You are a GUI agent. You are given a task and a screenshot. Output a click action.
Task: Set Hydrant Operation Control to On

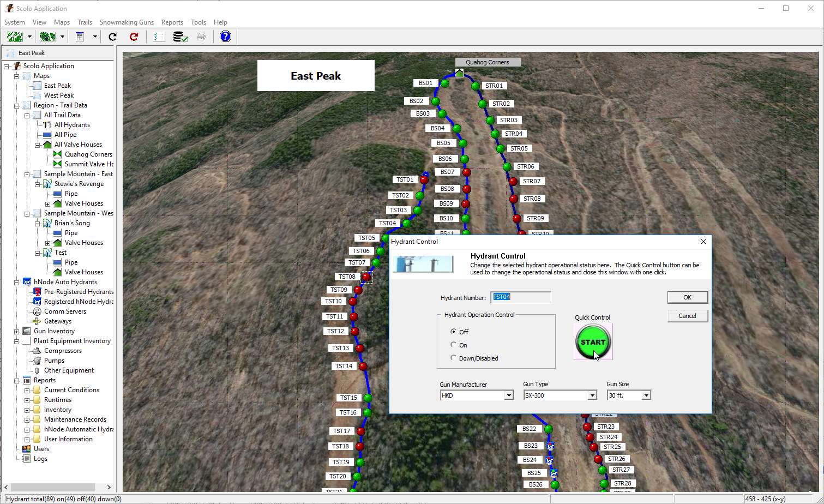[454, 345]
